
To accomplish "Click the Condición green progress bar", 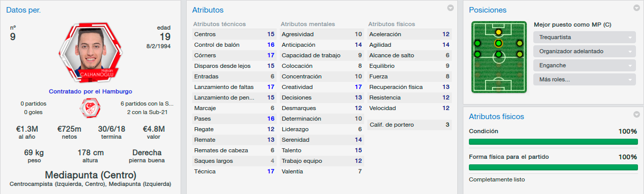I will [x=553, y=142].
